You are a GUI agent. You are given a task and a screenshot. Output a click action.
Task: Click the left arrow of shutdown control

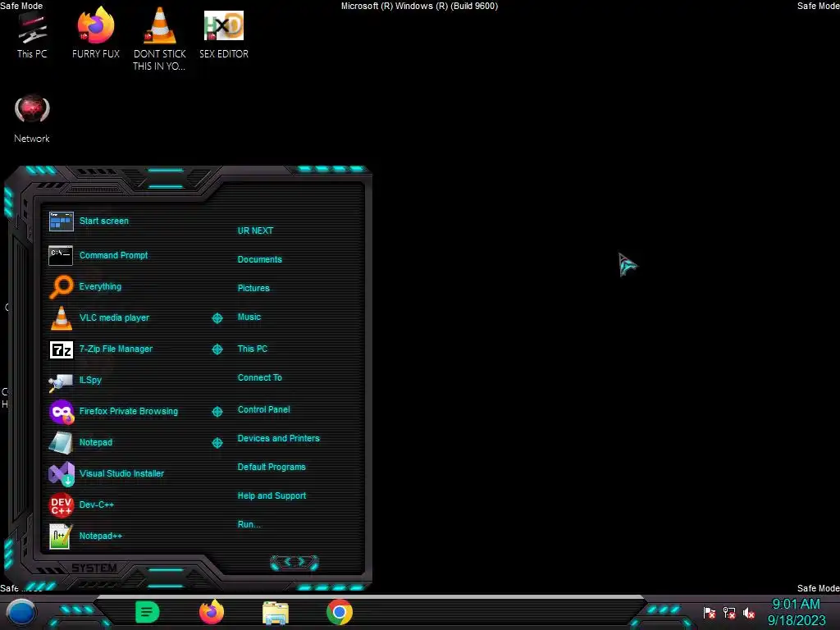(x=286, y=561)
